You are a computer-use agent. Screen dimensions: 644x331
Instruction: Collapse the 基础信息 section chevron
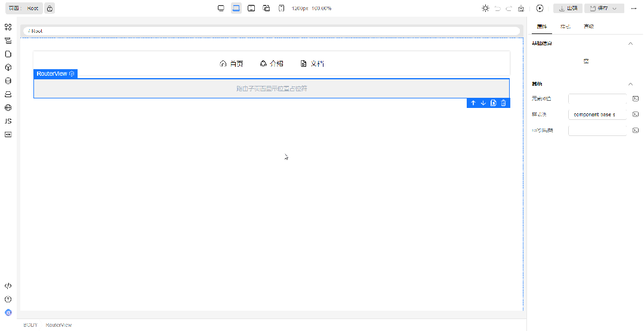point(630,44)
